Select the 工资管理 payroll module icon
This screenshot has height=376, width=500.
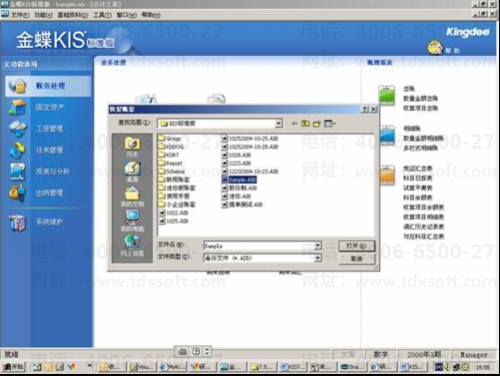point(17,129)
